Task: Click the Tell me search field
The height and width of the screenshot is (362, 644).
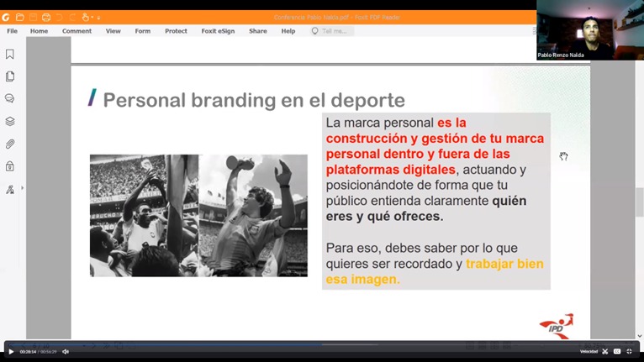Action: coord(332,31)
